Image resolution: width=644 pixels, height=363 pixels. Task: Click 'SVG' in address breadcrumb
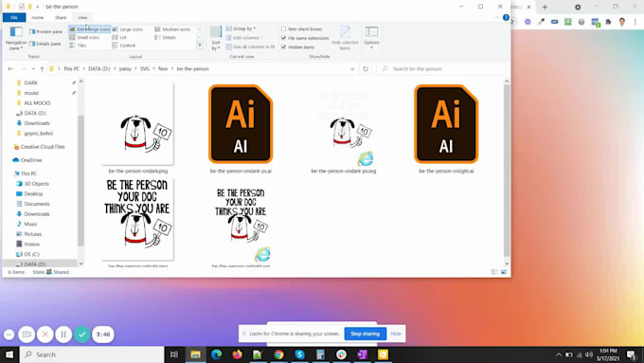pos(145,69)
